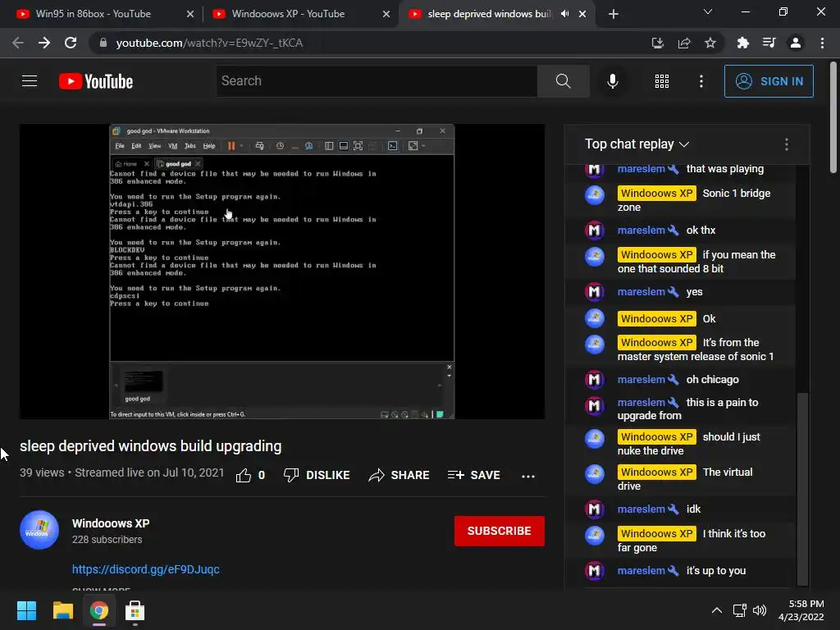This screenshot has height=630, width=840.
Task: Click the DISLIKE button
Action: (317, 475)
